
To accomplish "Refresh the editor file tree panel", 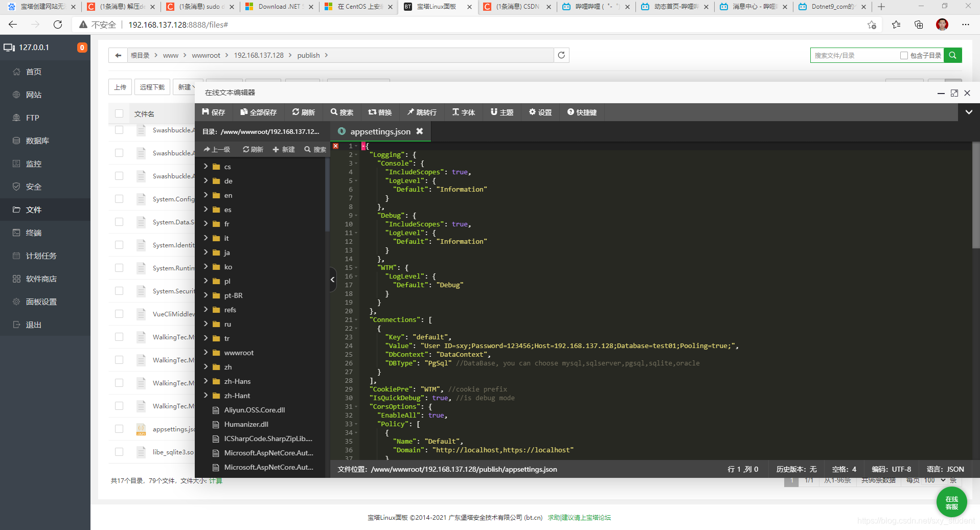I will click(253, 149).
